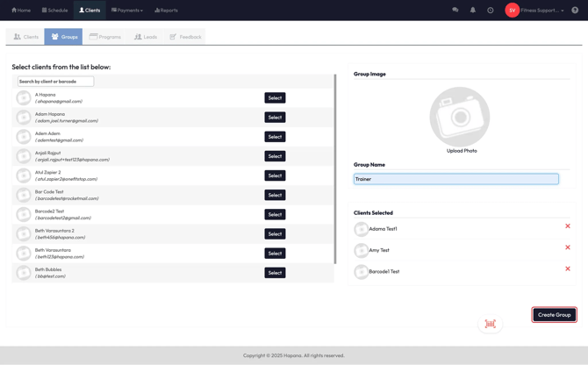
Task: Remove Barcode1 Test from selected list
Action: click(568, 269)
